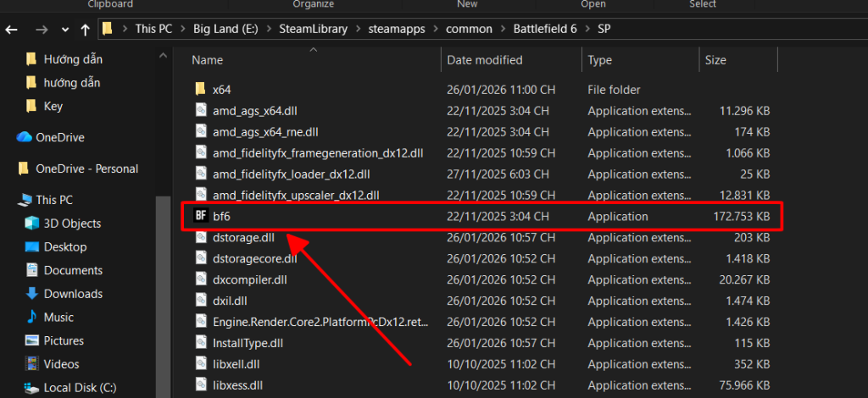Click the This PC computer icon
Screen dimensions: 868x398
25,200
